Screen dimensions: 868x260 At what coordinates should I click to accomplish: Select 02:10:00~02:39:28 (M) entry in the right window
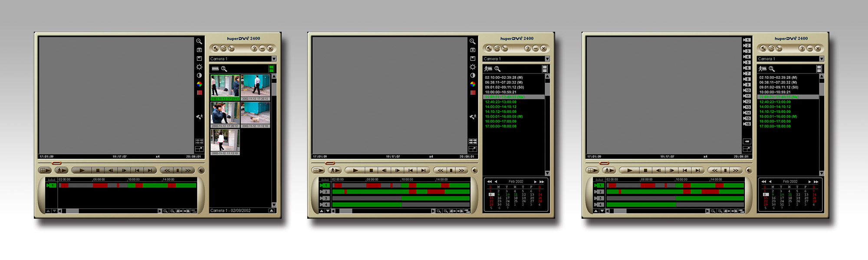point(778,77)
